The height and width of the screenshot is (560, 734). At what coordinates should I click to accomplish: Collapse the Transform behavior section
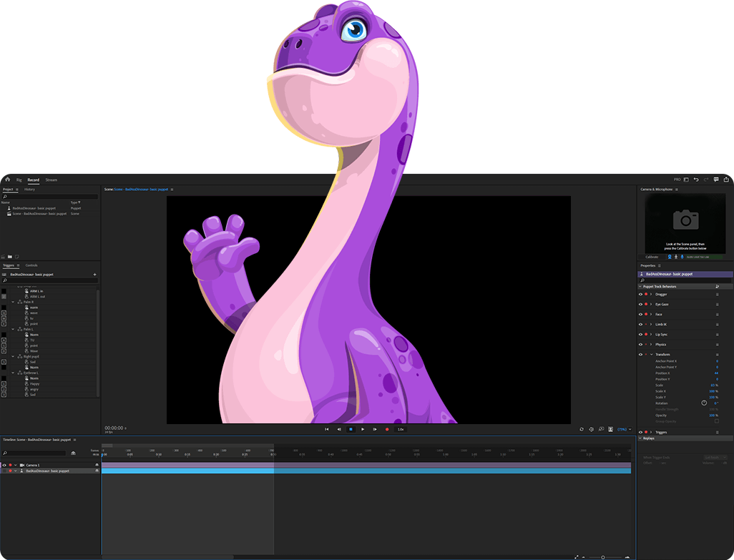tap(651, 354)
